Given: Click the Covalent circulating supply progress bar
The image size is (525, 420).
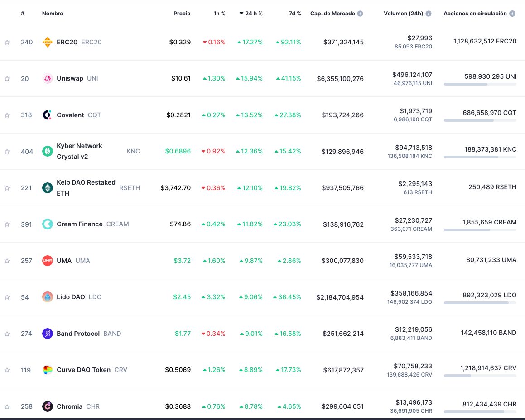Looking at the screenshot, I should click(x=480, y=120).
